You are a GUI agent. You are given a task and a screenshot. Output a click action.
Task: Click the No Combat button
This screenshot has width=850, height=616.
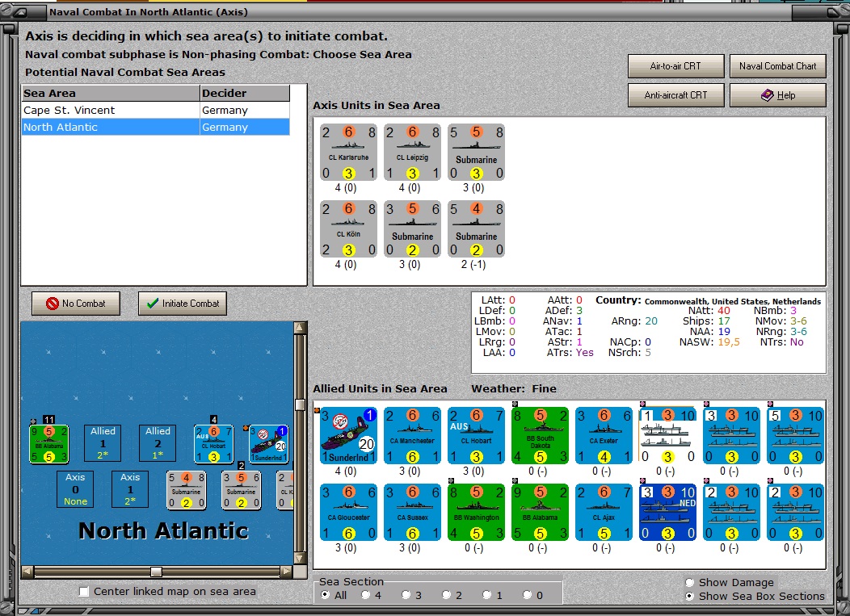point(76,304)
